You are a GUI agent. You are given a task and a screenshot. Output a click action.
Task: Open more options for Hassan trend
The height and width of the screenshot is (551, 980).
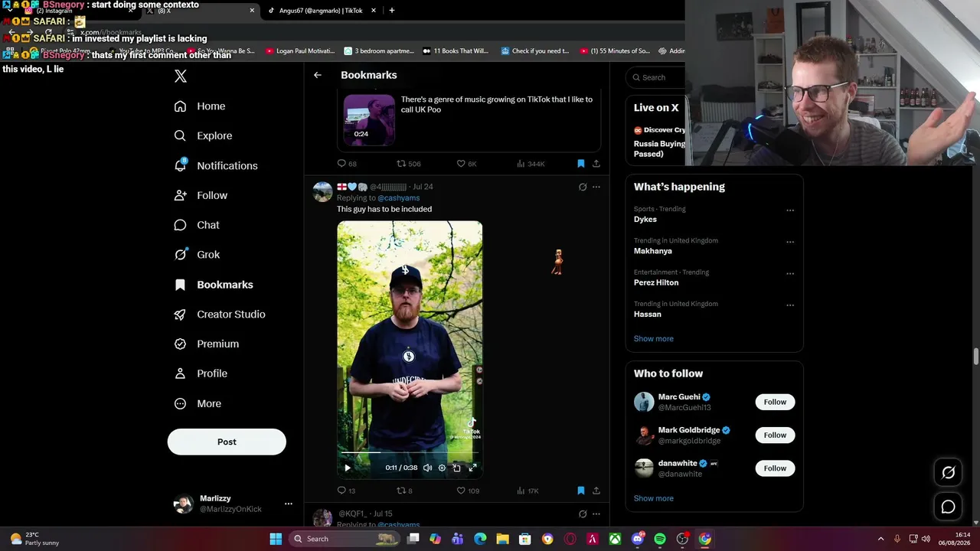[x=790, y=305]
